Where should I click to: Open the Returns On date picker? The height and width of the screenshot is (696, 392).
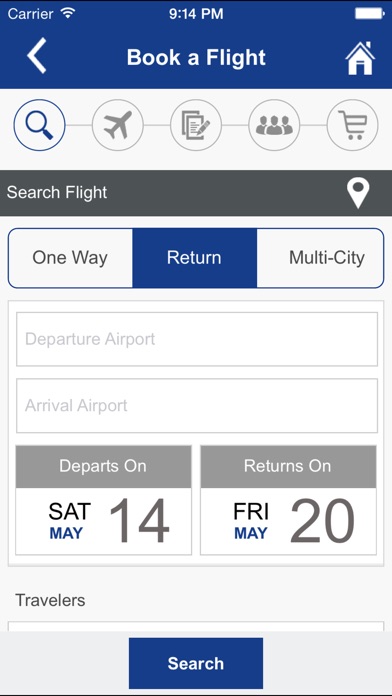click(x=288, y=500)
